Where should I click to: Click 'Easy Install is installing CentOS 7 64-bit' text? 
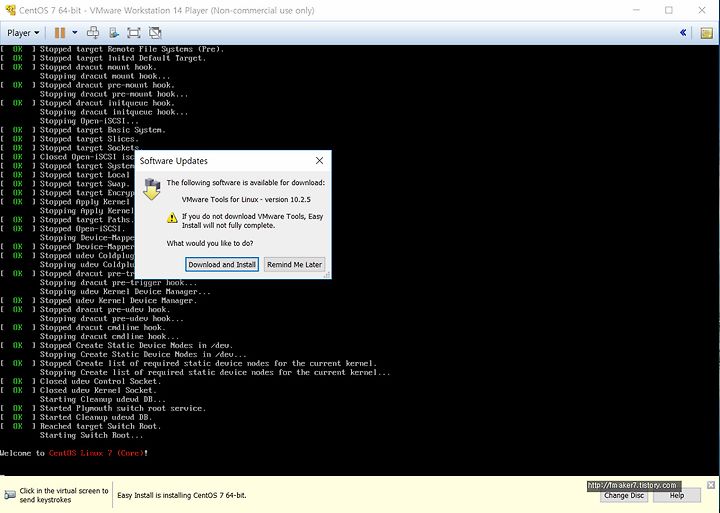point(182,496)
